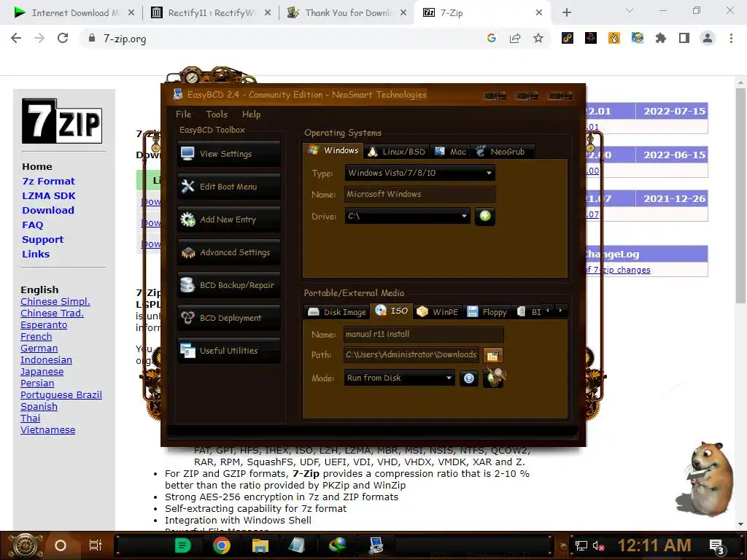747x560 pixels.
Task: Open Task View on the taskbar
Action: point(96,545)
